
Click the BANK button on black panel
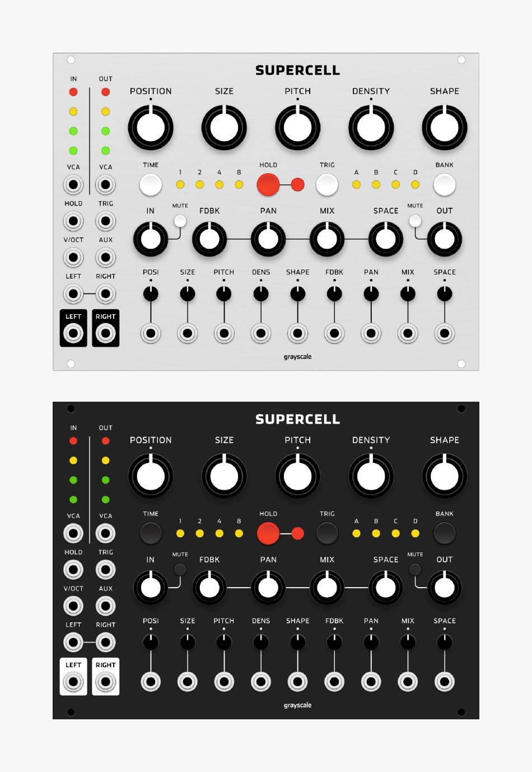(x=445, y=533)
